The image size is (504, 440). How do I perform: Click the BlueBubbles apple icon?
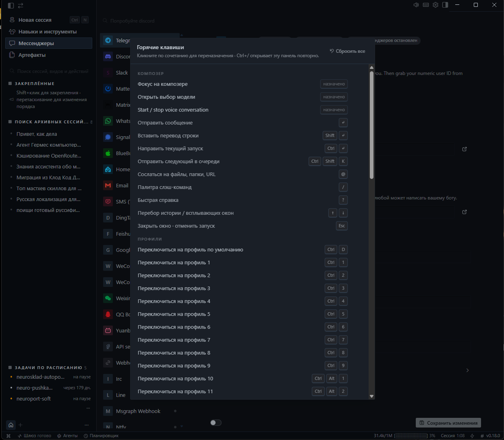[x=108, y=153]
